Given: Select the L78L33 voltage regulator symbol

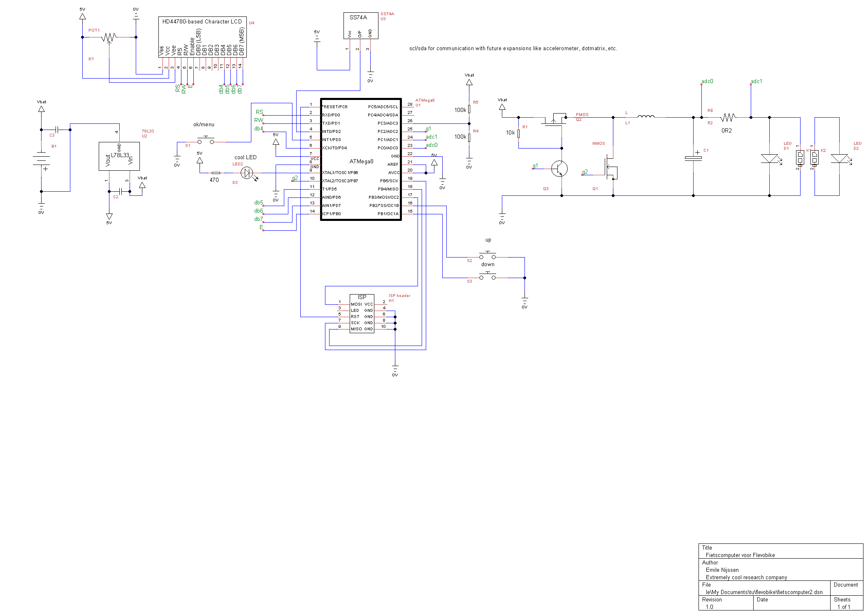Looking at the screenshot, I should point(119,156).
